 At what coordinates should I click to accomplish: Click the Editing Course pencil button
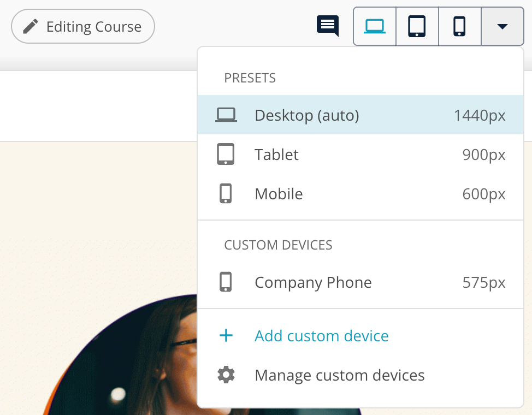[83, 26]
